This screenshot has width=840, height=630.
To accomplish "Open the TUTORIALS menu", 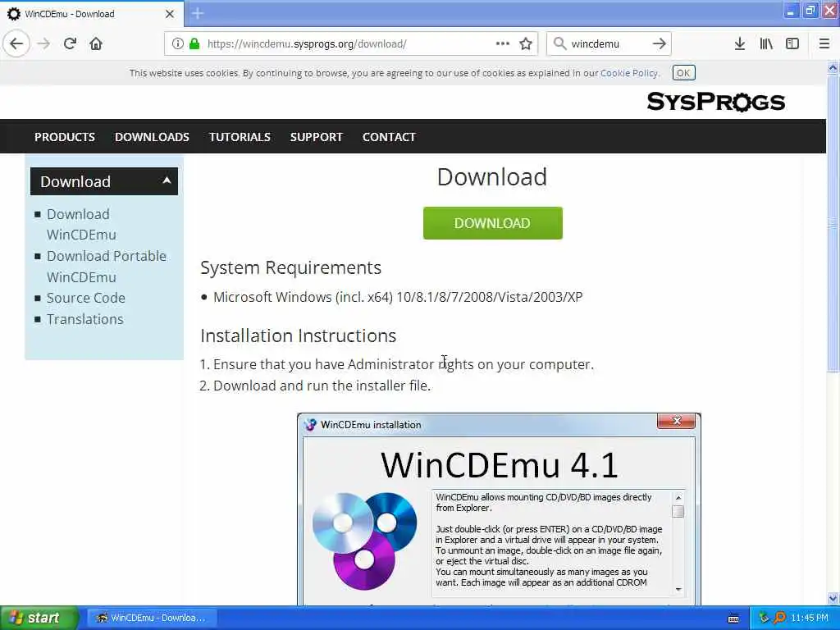I will (x=240, y=137).
